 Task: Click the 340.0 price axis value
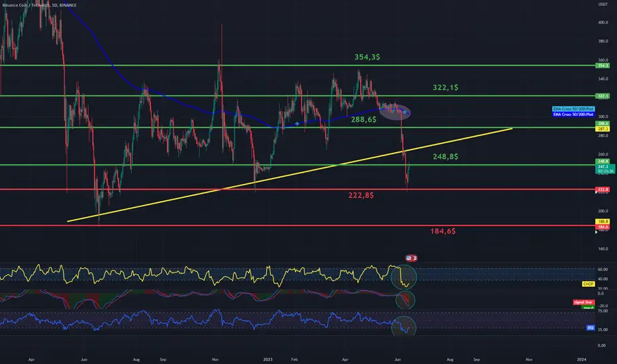click(603, 79)
